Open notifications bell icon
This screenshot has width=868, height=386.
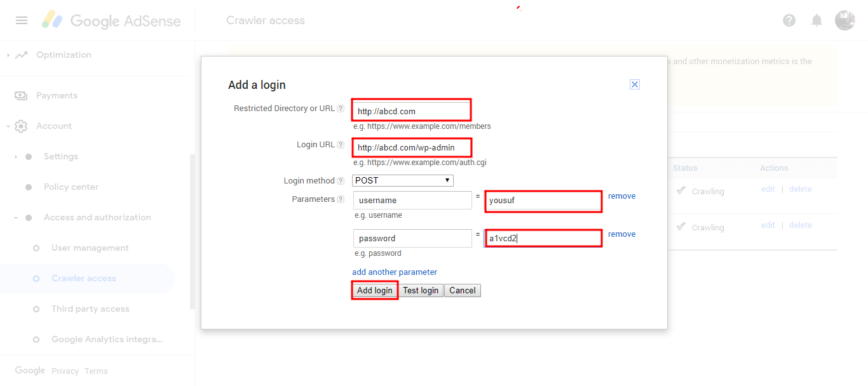[817, 20]
